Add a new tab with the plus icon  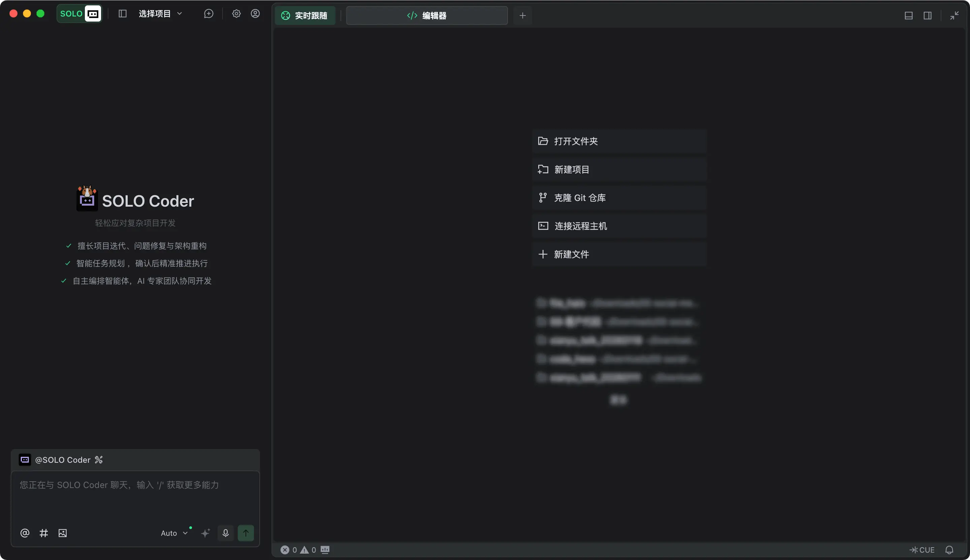click(522, 15)
